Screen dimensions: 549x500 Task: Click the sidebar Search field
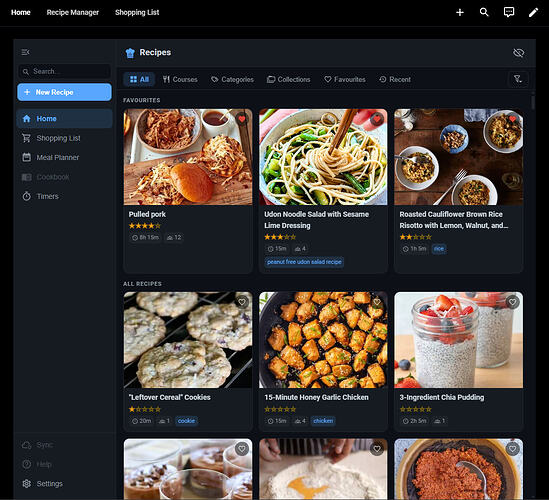(x=64, y=71)
